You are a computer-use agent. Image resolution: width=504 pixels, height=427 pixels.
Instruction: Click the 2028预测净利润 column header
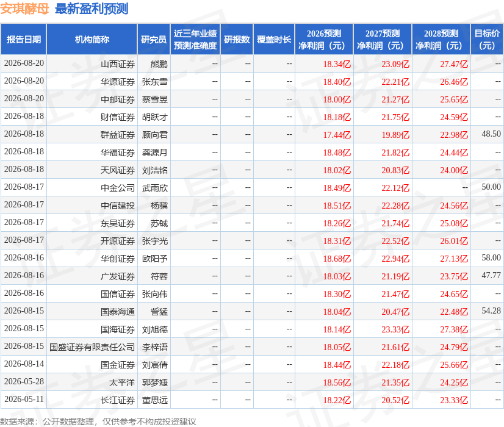(x=441, y=39)
